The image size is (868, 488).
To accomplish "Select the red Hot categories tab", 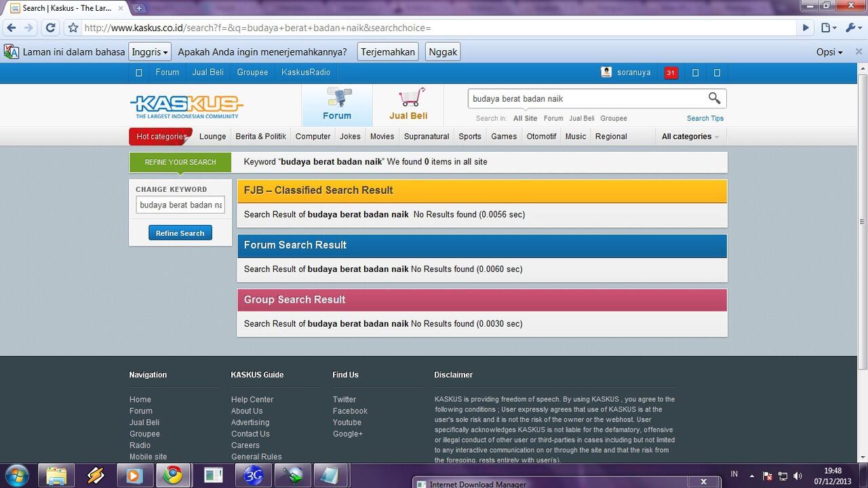I will coord(161,136).
